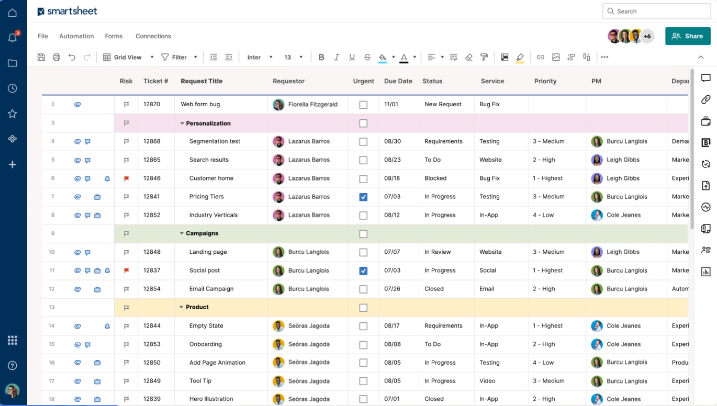This screenshot has height=406, width=717.
Task: Uncheck Urgent box for Social post row
Action: pos(363,270)
